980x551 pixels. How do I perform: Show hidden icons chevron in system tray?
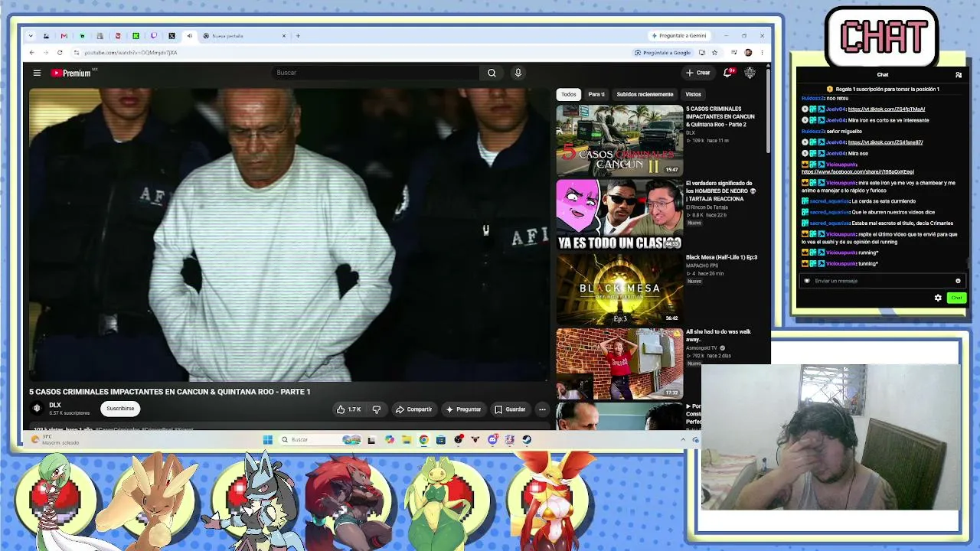point(683,440)
